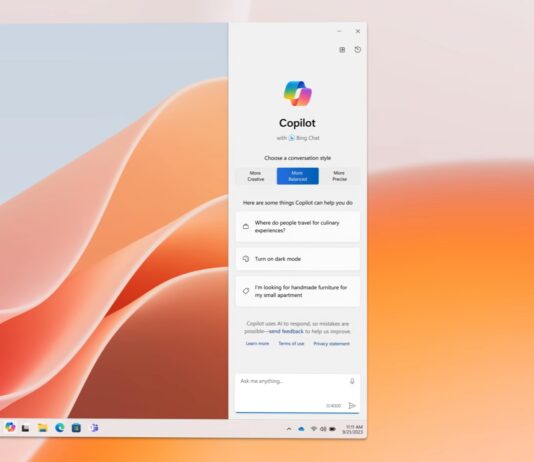Open the Privacy statement link

[x=332, y=344]
